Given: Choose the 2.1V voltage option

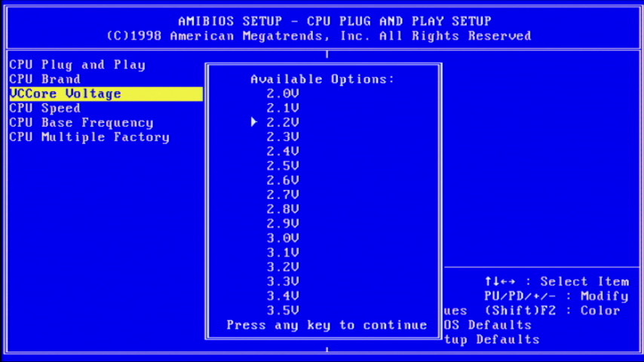Looking at the screenshot, I should pos(283,108).
